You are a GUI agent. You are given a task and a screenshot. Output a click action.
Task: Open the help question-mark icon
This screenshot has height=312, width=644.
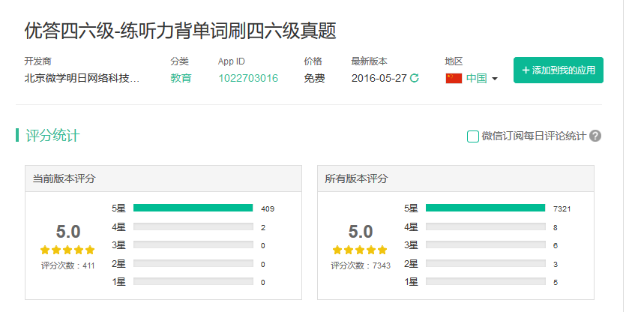click(x=595, y=136)
